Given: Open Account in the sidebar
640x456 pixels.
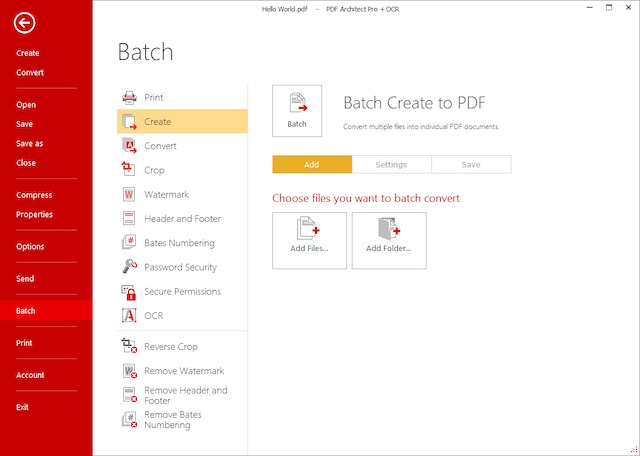Looking at the screenshot, I should pos(30,375).
